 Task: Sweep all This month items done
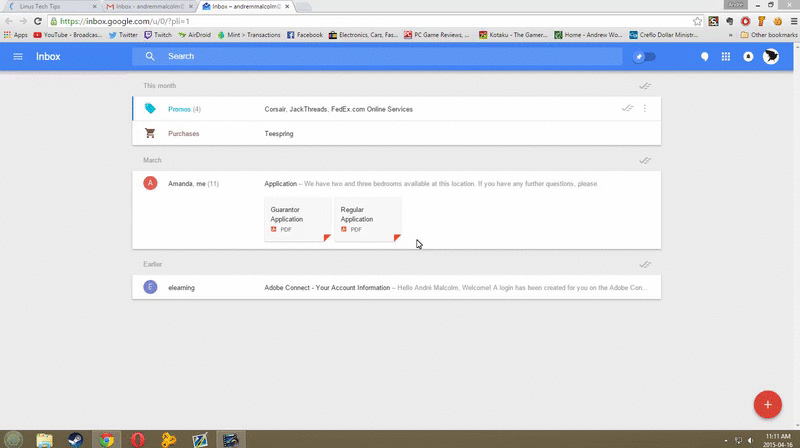point(645,86)
